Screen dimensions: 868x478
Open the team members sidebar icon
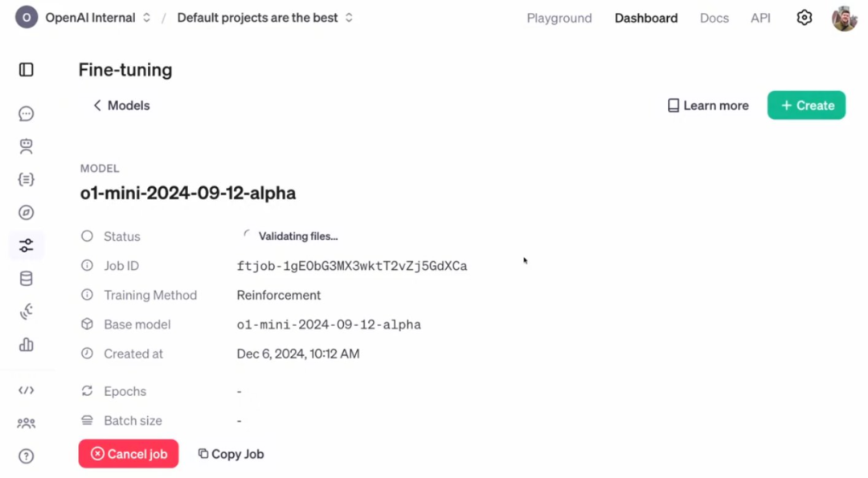click(26, 423)
